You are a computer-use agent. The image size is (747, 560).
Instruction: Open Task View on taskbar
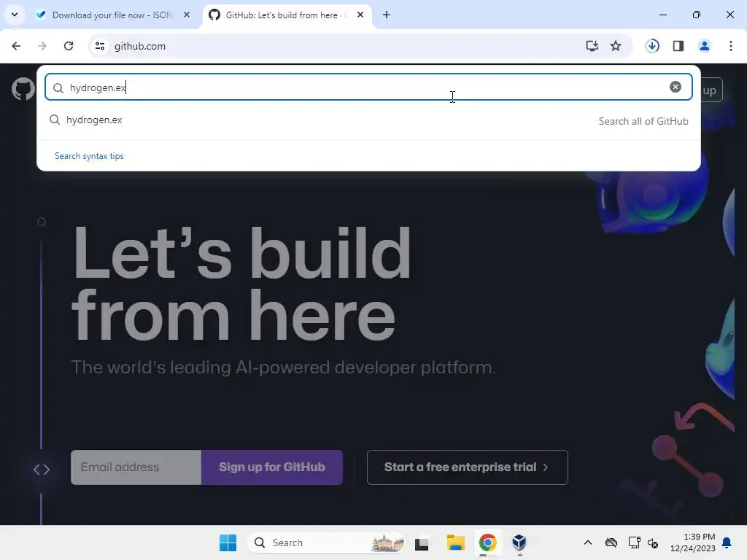point(422,543)
